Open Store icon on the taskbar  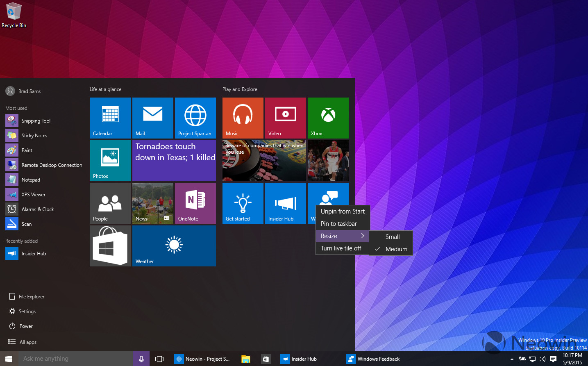pos(266,359)
